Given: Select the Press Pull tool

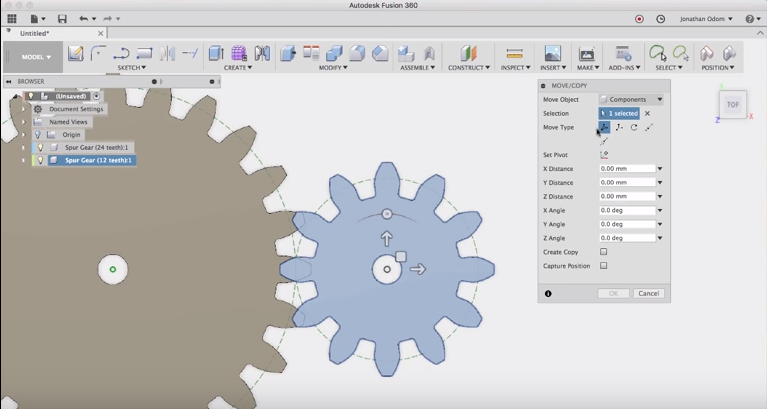Looking at the screenshot, I should [288, 53].
